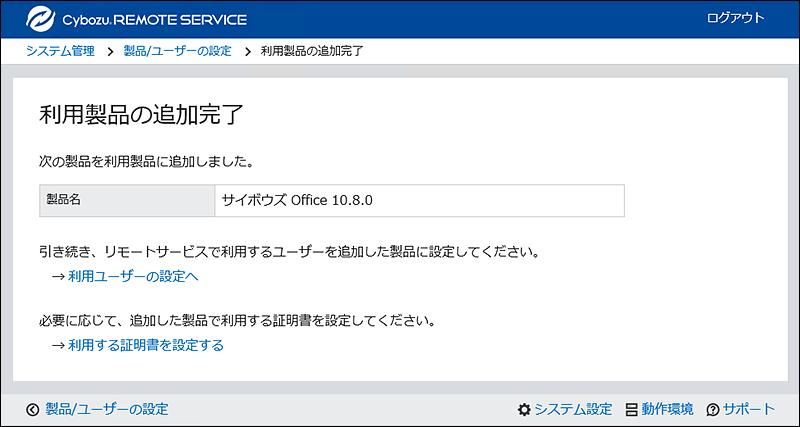The width and height of the screenshot is (800, 427).
Task: Open システム管理 in the breadcrumb
Action: point(60,51)
